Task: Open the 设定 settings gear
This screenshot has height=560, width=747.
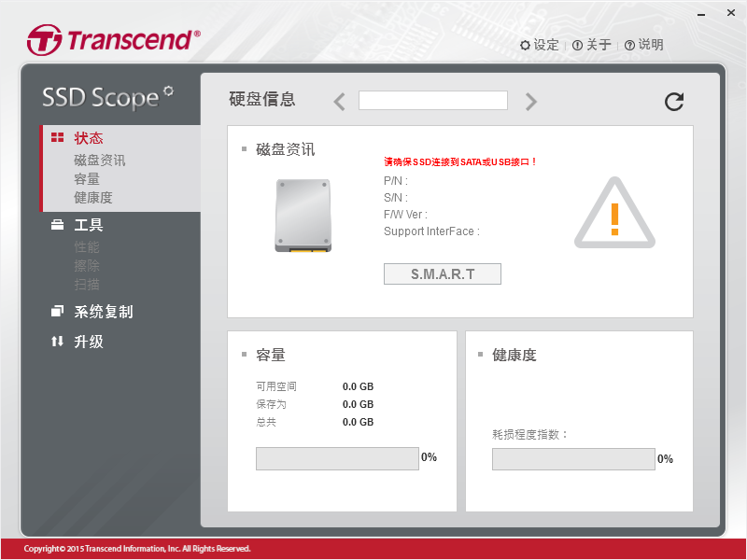Action: coord(524,44)
